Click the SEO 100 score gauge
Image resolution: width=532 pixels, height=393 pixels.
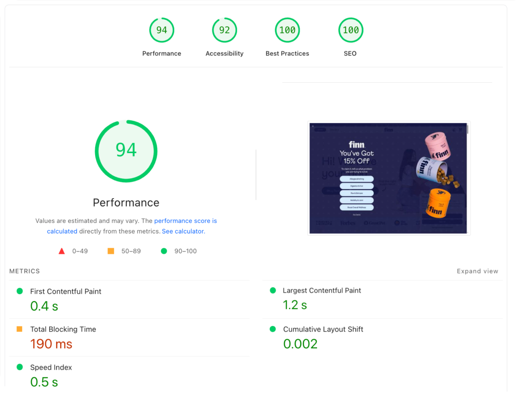[x=351, y=30]
